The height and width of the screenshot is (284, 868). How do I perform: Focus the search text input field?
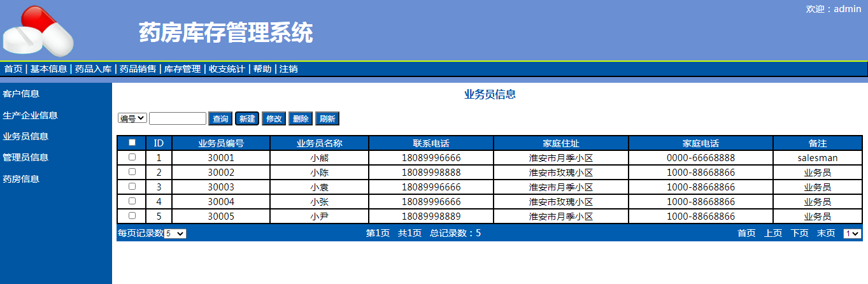(x=178, y=118)
